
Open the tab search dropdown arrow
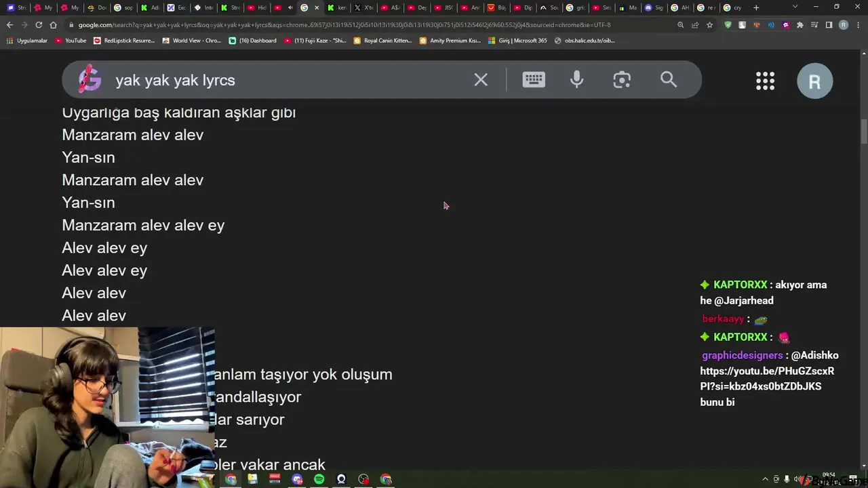[x=795, y=7]
